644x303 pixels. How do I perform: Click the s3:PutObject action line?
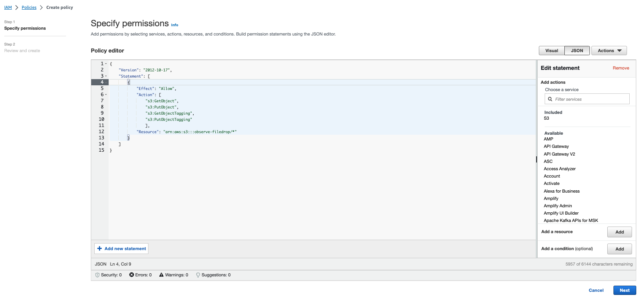pyautogui.click(x=162, y=107)
